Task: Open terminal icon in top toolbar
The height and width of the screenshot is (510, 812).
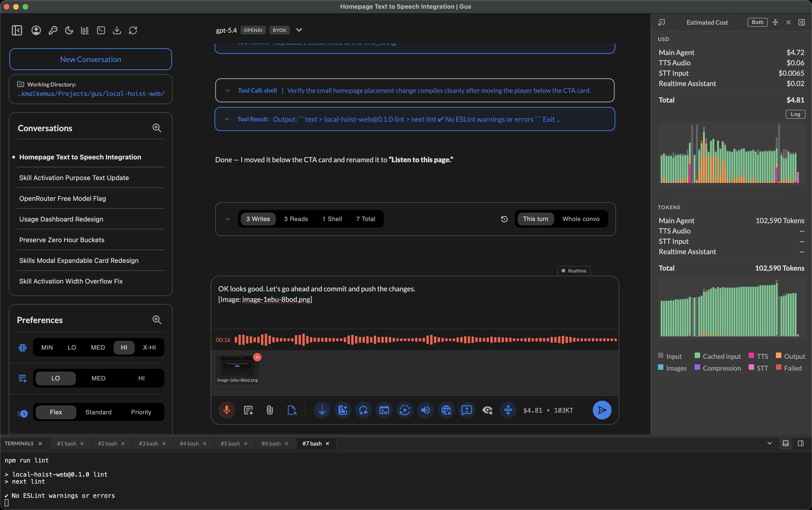Action: [101, 30]
